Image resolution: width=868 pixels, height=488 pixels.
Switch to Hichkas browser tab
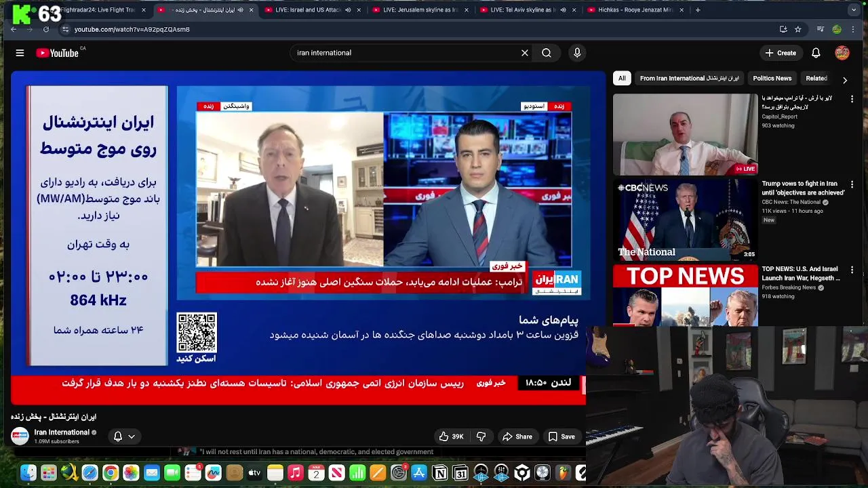(x=637, y=10)
